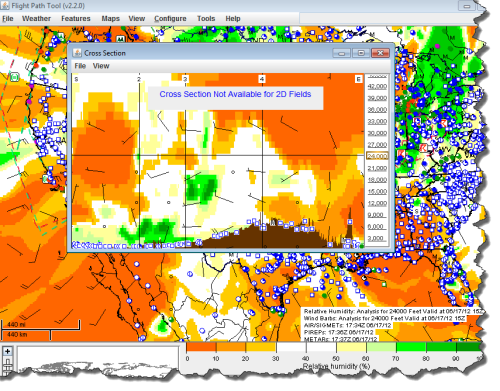Click the start waypoint S marker
The height and width of the screenshot is (391, 500).
point(76,79)
